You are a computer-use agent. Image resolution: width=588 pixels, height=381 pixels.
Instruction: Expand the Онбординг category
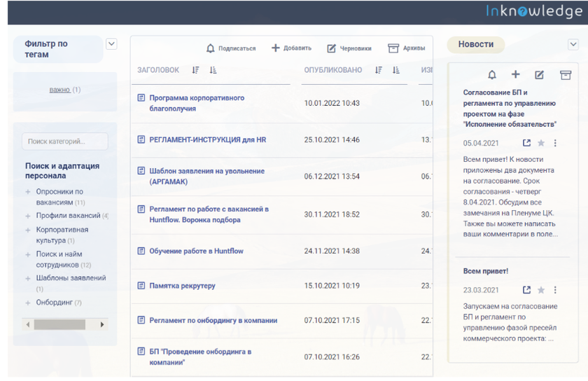28,303
